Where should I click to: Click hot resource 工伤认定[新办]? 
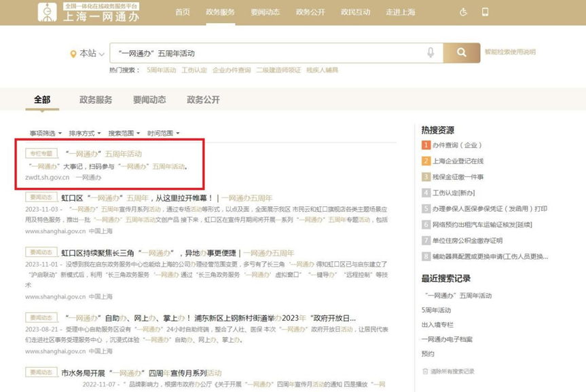pyautogui.click(x=454, y=193)
